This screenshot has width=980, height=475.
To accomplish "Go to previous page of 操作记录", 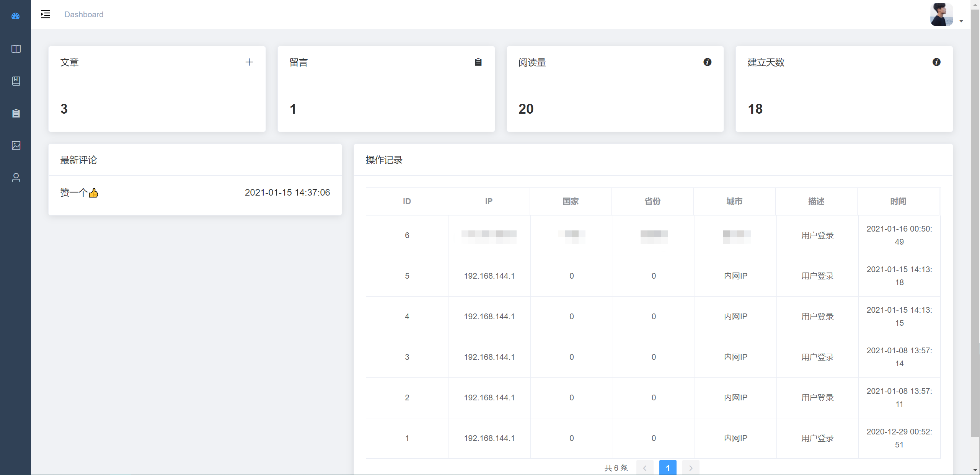I will (x=645, y=468).
